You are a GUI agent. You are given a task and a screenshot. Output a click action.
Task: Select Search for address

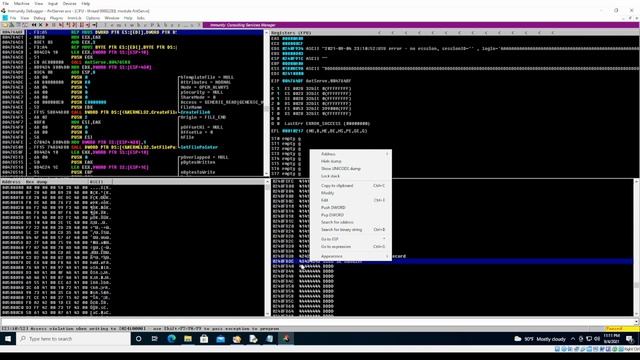coord(351,222)
